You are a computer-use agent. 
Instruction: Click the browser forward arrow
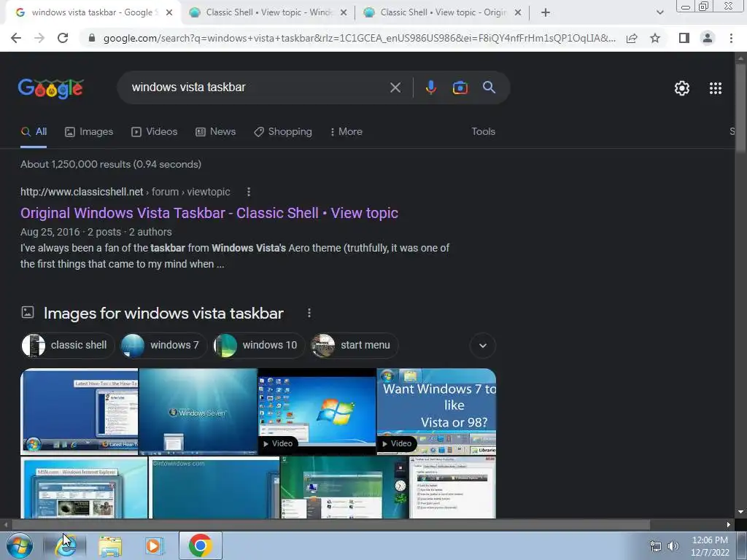[x=39, y=38]
